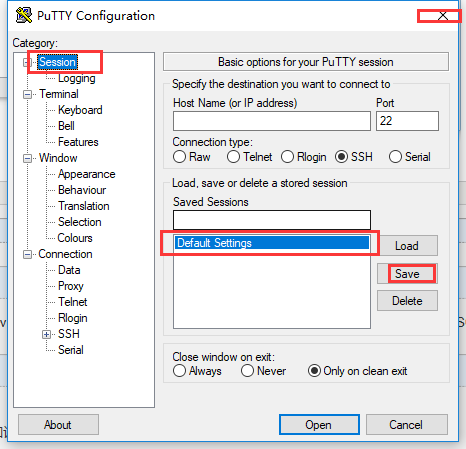Choose Telnet as connection type

(x=233, y=157)
